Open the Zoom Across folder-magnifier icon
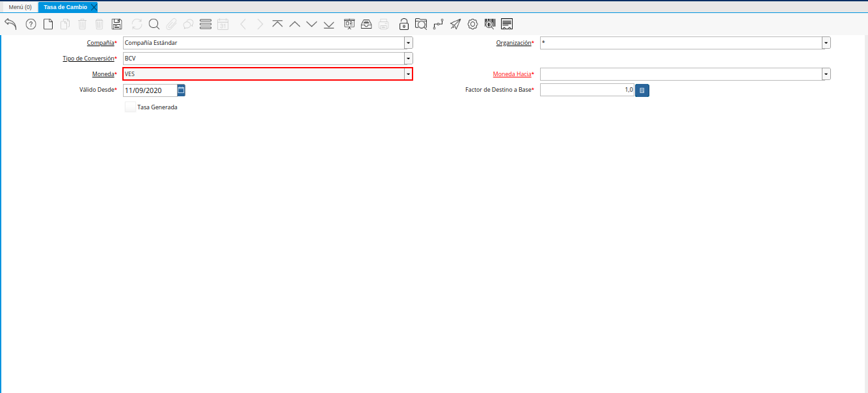Image resolution: width=868 pixels, height=393 pixels. (x=421, y=24)
